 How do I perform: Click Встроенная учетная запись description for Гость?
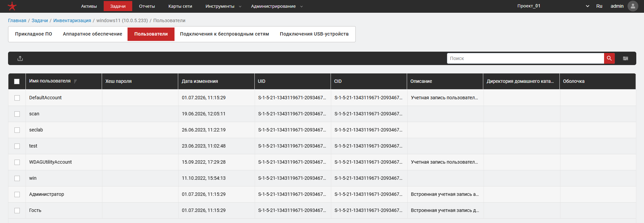445,210
